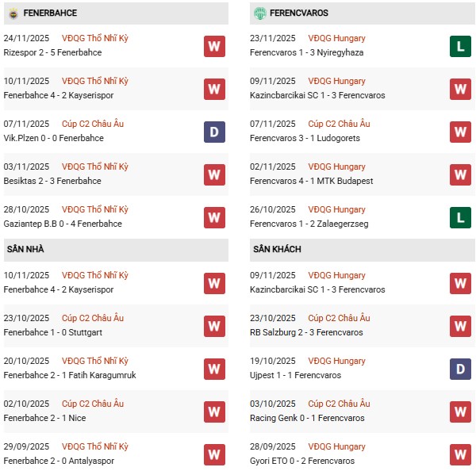Click the Ferencvaros club logo icon

pos(259,13)
